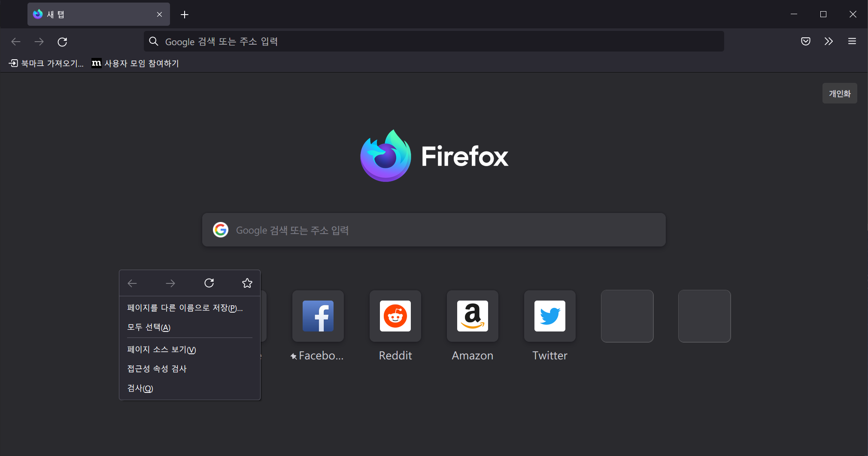Click the last empty shortcut tile

click(x=704, y=316)
